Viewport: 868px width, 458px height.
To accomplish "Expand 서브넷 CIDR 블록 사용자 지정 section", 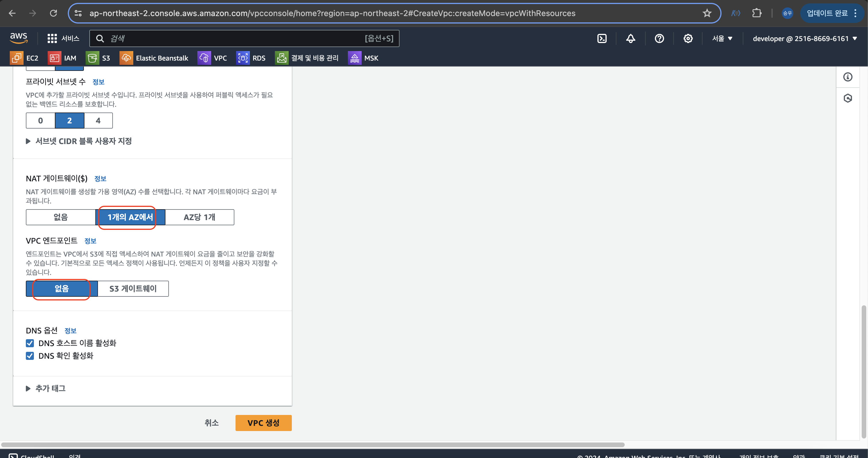I will point(79,141).
